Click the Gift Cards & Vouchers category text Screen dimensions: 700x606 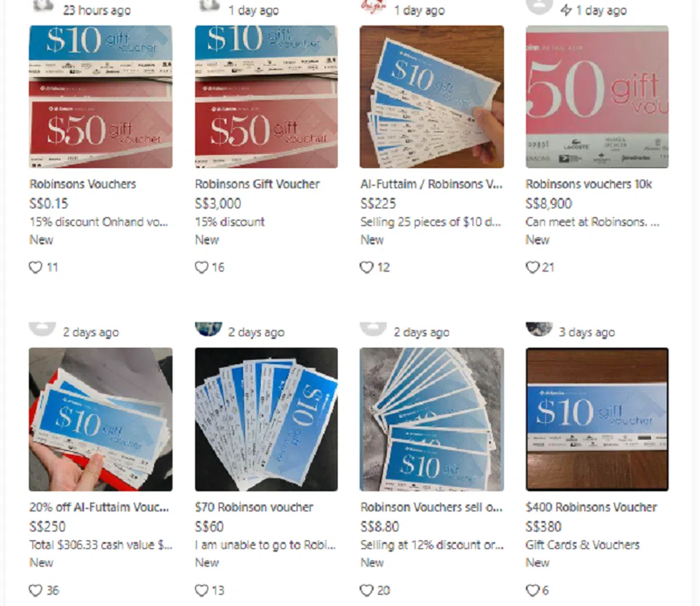582,545
